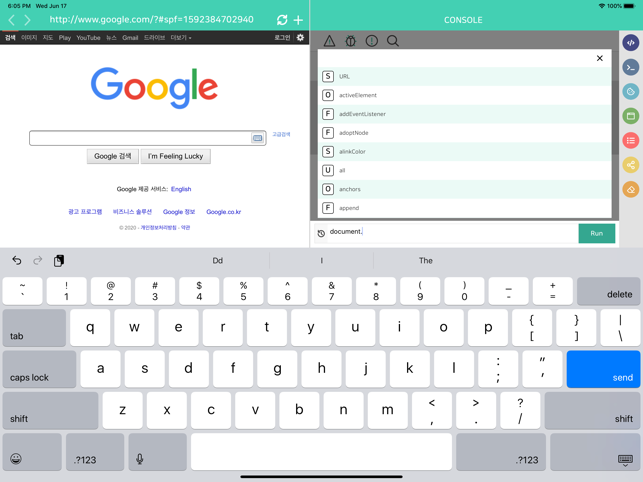Open the yellow share icon in sidebar
Image resolution: width=643 pixels, height=482 pixels.
(631, 165)
